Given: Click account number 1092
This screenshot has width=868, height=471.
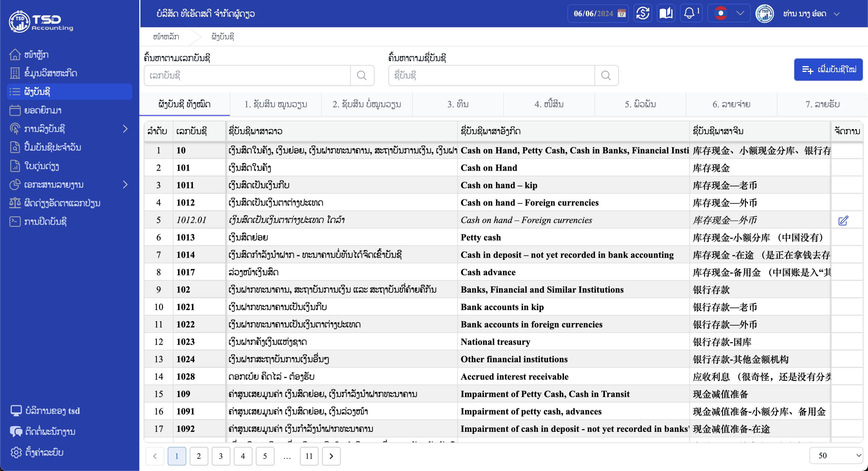Looking at the screenshot, I should click(185, 429).
